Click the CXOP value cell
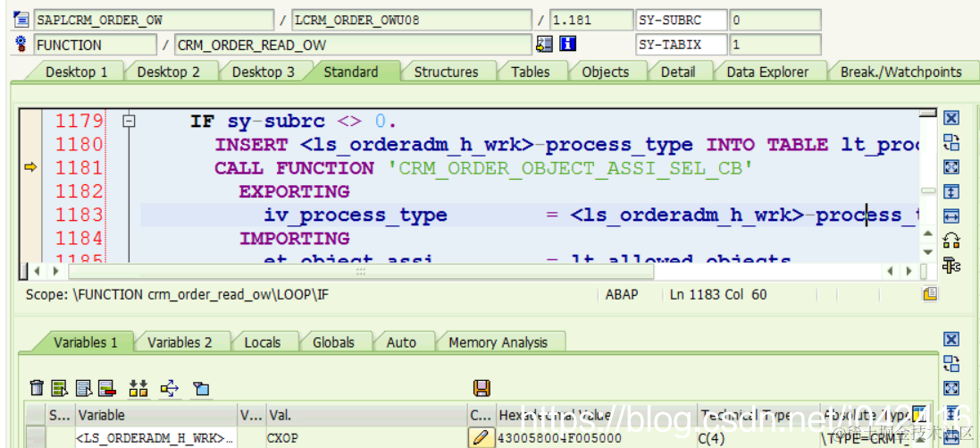980x448 pixels. coord(367,437)
